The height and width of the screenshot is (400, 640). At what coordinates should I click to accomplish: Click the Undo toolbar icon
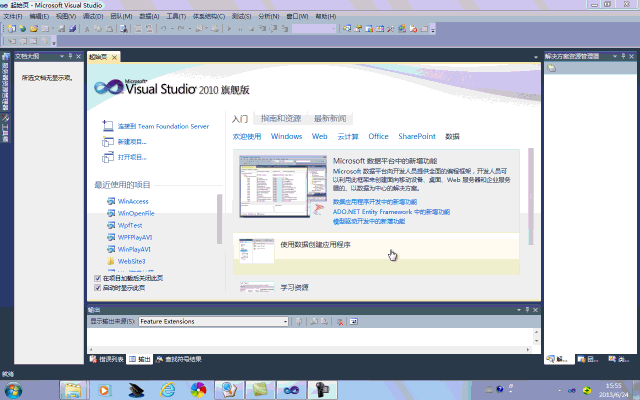pyautogui.click(x=163, y=29)
